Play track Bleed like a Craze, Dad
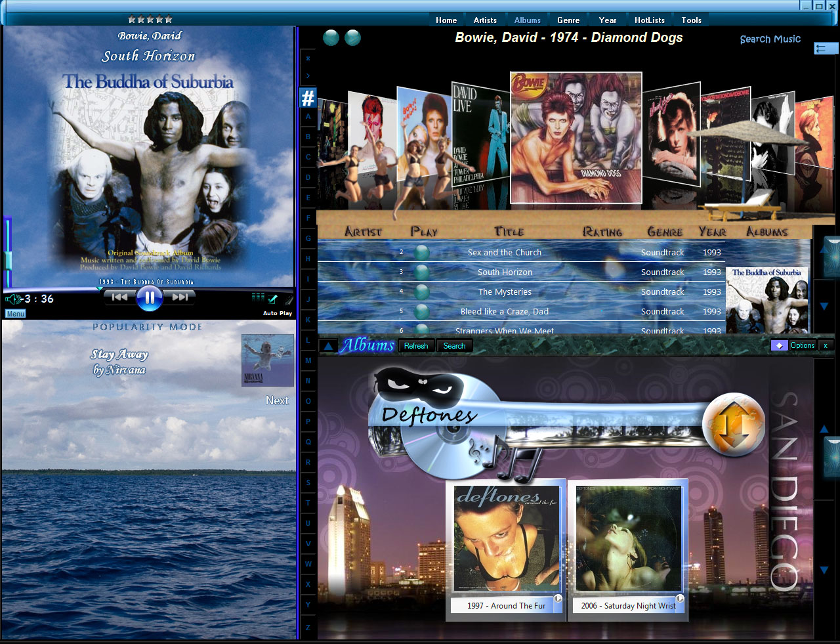The height and width of the screenshot is (644, 840). 422,311
